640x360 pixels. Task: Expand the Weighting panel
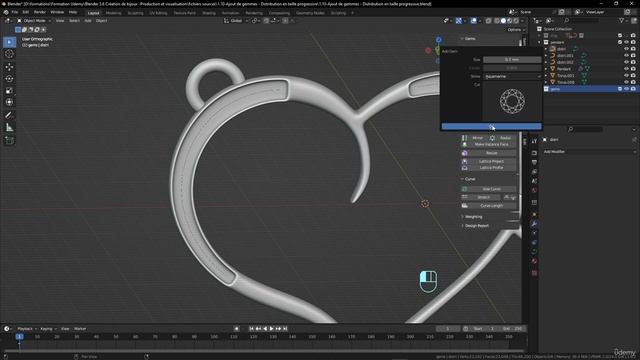pos(473,217)
